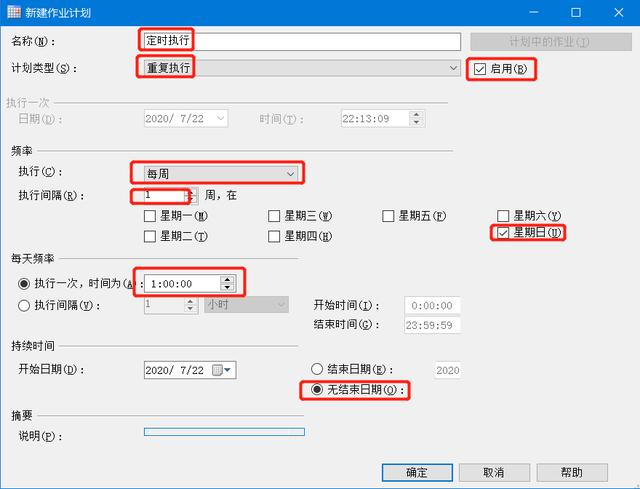Select the 执行一次，时间为 radio button
Image resolution: width=640 pixels, height=489 pixels.
24,283
